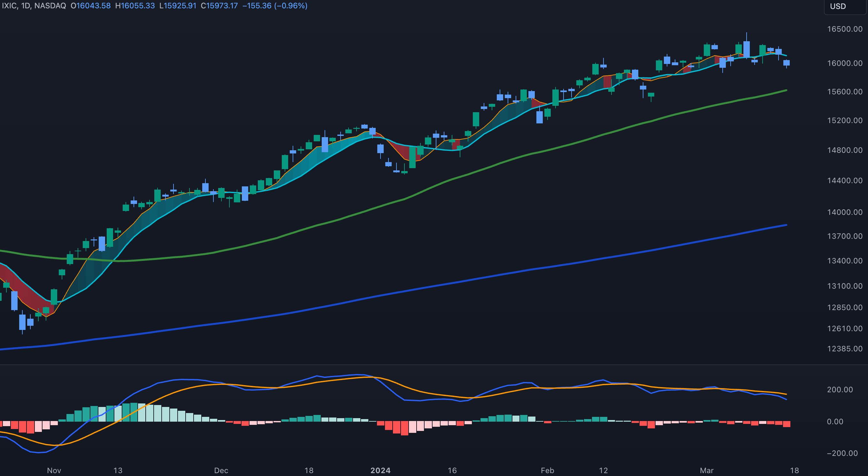Image resolution: width=868 pixels, height=476 pixels.
Task: Click the 14000.00 price axis label
Action: (x=845, y=212)
